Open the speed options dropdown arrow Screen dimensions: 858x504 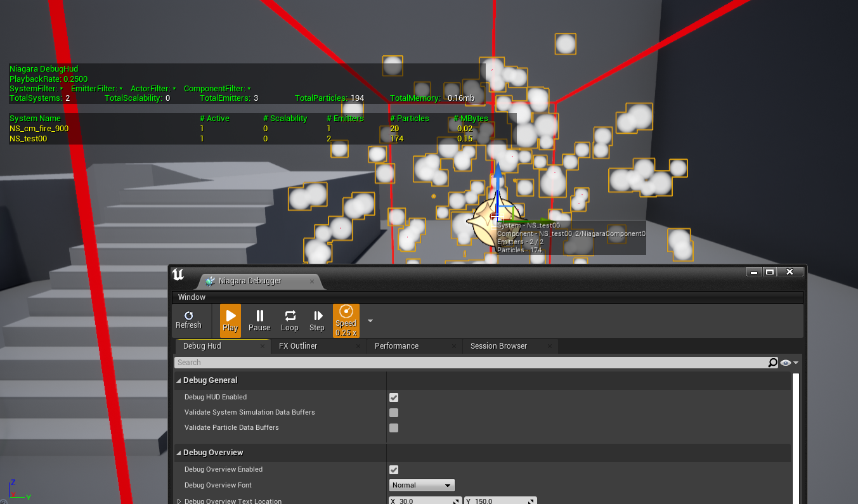tap(370, 321)
